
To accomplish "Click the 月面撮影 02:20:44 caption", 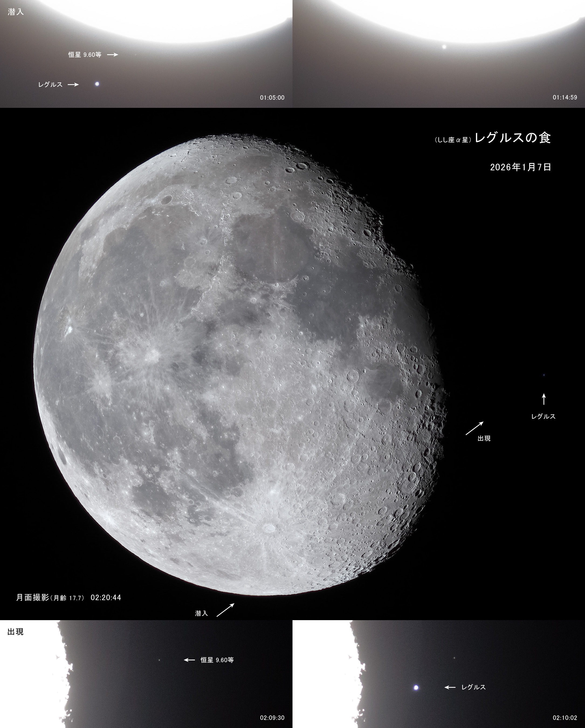I will tap(68, 598).
